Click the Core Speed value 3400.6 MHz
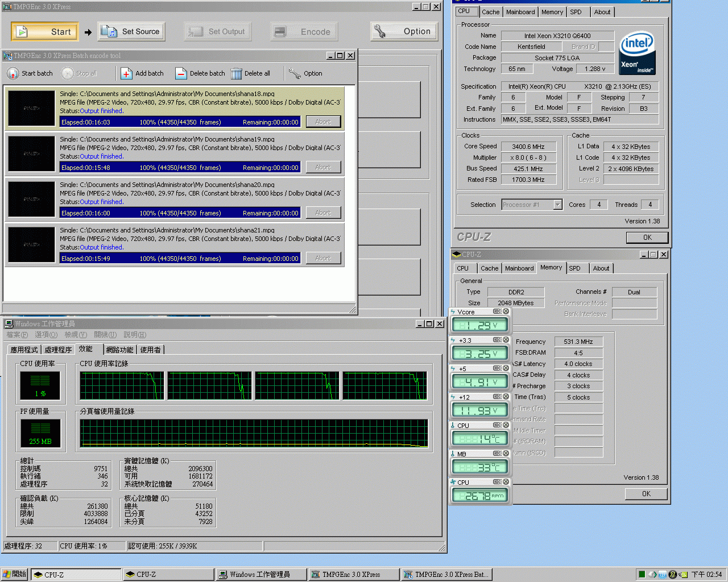 (528, 147)
